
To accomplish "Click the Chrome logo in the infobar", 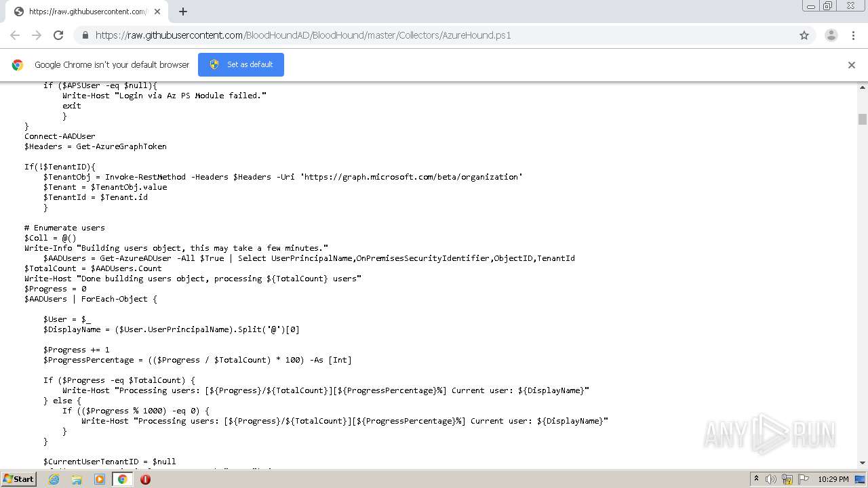I will pos(18,65).
